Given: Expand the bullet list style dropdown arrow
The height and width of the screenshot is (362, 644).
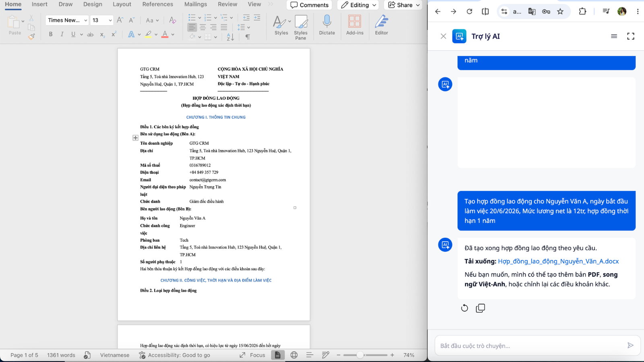Looking at the screenshot, I should 200,18.
